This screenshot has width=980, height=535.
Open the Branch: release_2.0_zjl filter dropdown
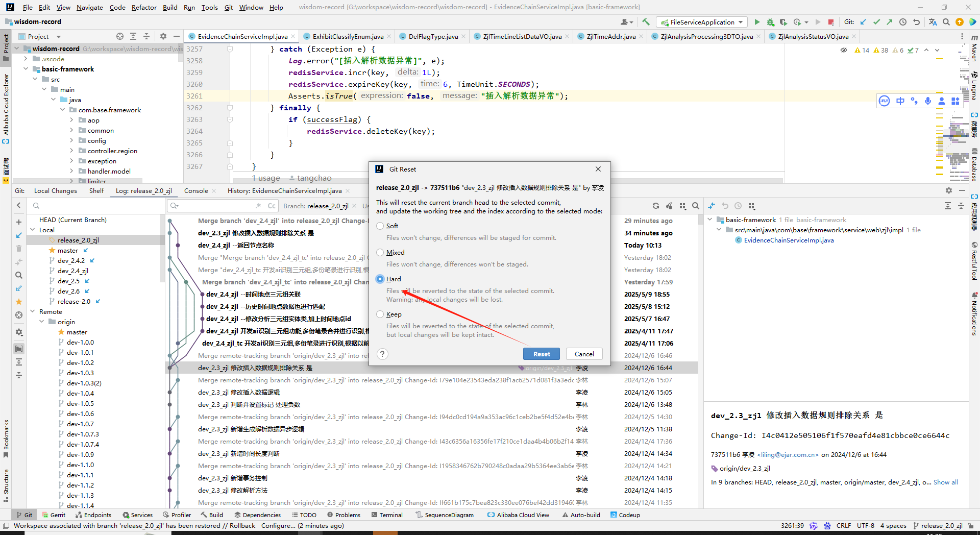[320, 206]
